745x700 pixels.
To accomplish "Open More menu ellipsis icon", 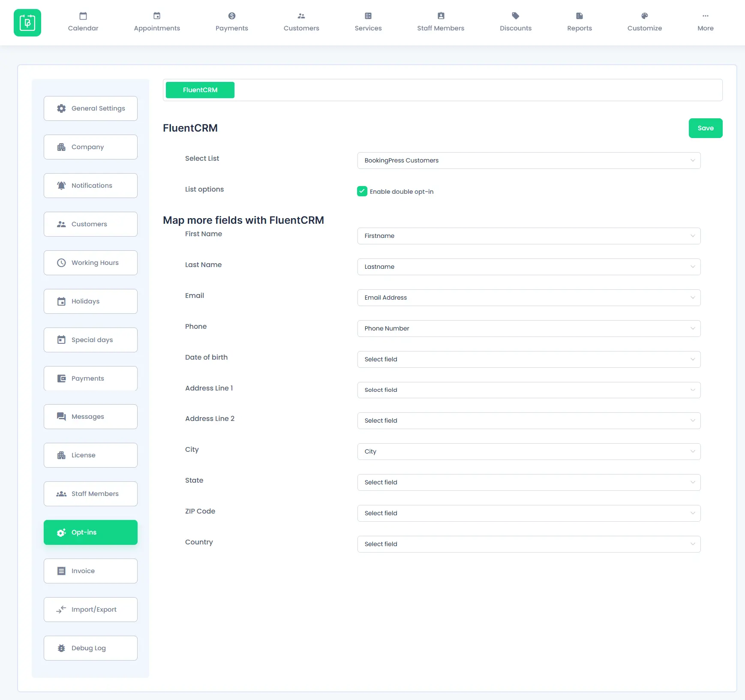I will pos(705,16).
